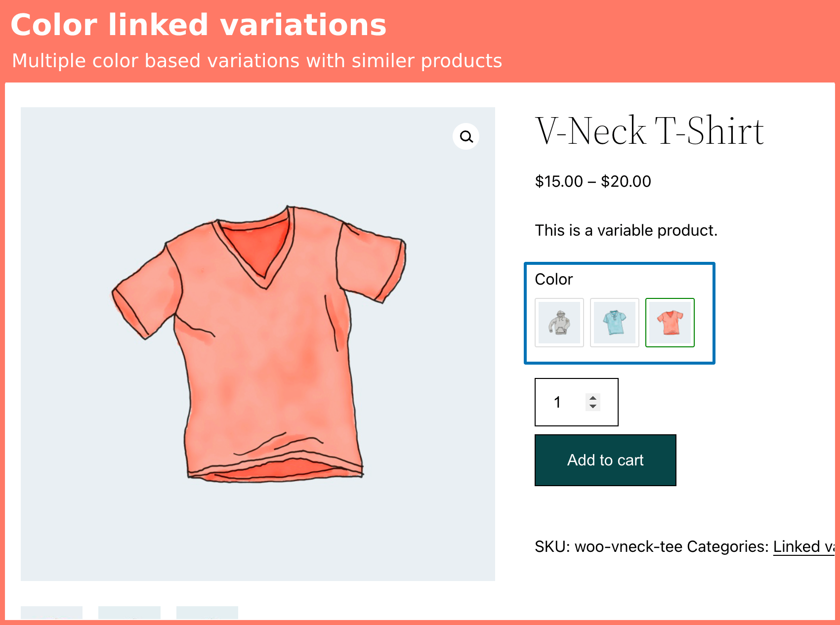The height and width of the screenshot is (625, 840).
Task: Open the image zoom magnifier icon
Action: click(x=466, y=136)
